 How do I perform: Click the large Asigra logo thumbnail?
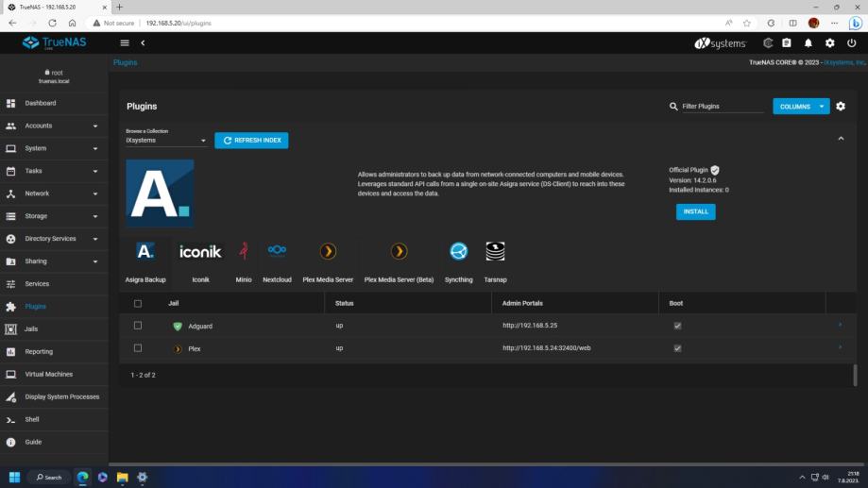pos(160,194)
